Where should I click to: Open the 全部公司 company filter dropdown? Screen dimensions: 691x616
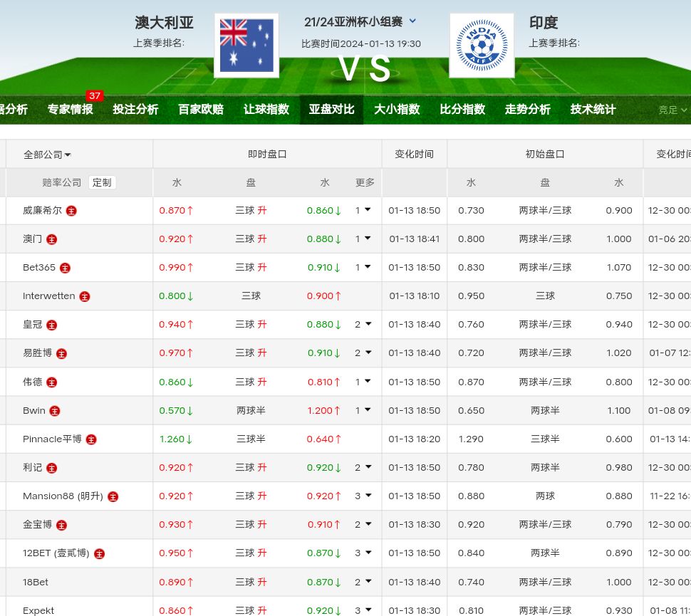[47, 155]
